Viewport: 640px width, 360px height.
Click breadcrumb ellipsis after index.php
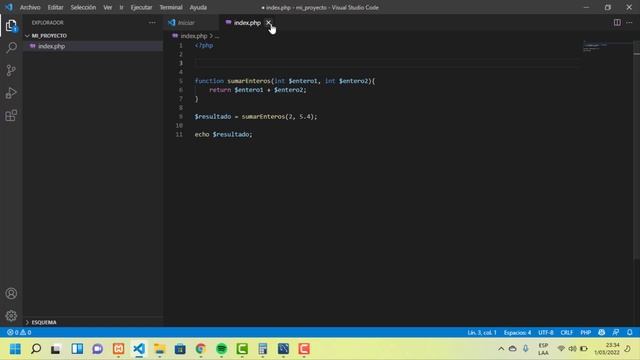[x=217, y=36]
